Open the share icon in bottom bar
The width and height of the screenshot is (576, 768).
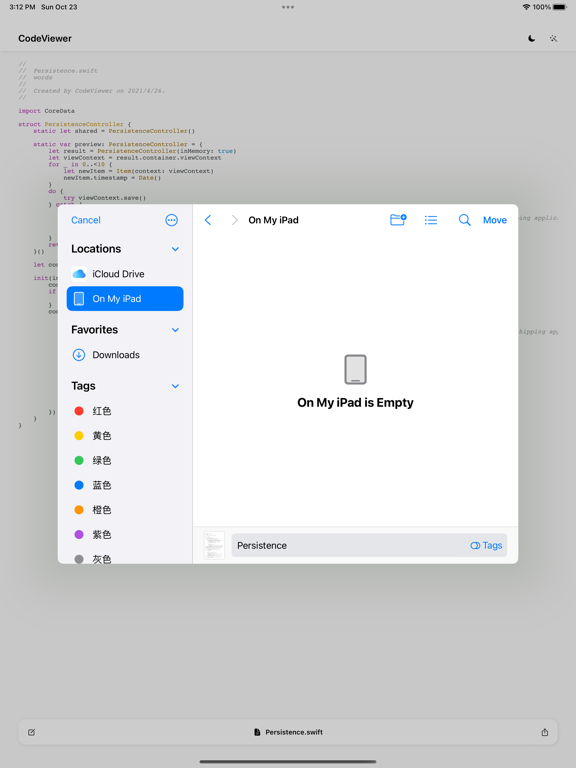coord(545,732)
